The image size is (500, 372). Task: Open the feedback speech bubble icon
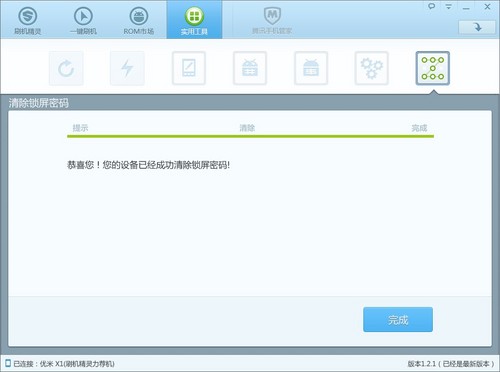(x=431, y=6)
